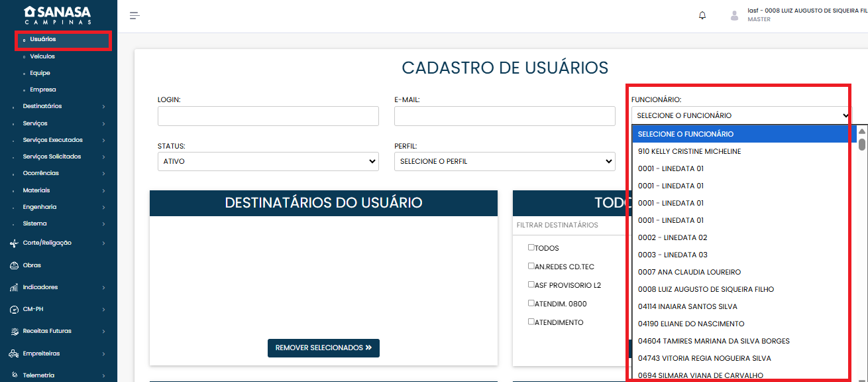Check the TODOS checkbox
The width and height of the screenshot is (868, 382).
coord(531,247)
